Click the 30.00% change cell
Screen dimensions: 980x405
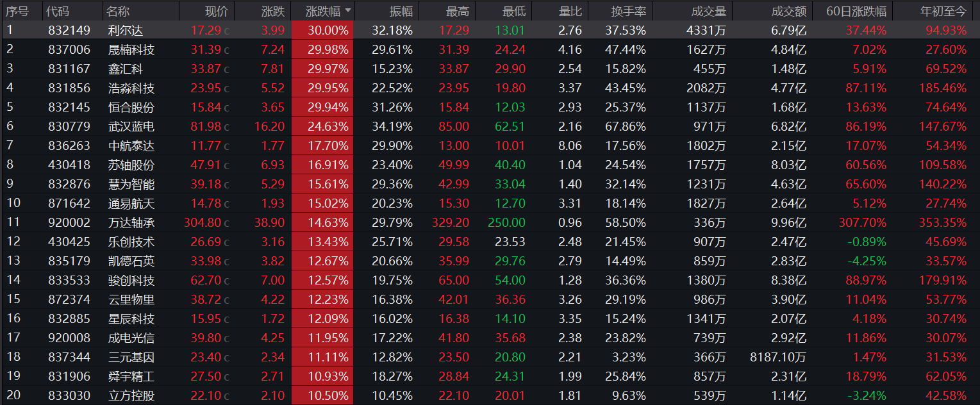[x=322, y=30]
